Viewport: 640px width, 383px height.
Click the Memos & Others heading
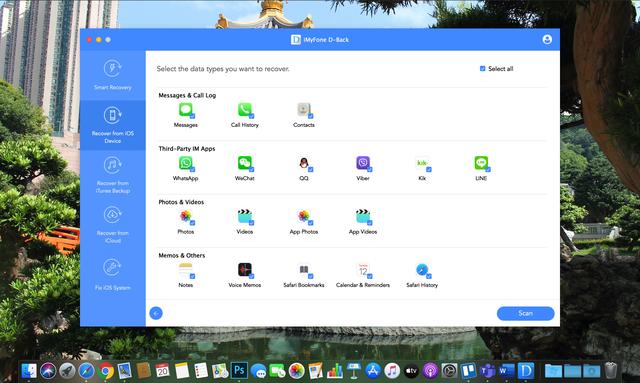(x=182, y=255)
